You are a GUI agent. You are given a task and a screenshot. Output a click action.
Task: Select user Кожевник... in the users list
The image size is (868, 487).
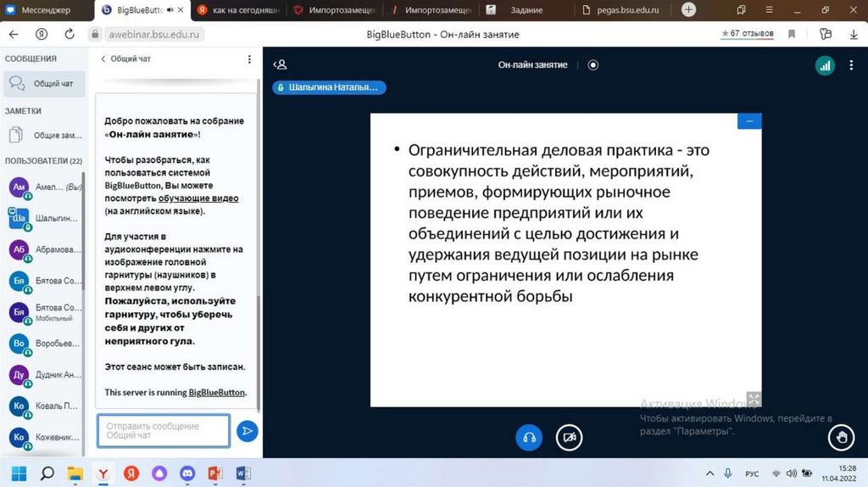pyautogui.click(x=44, y=437)
